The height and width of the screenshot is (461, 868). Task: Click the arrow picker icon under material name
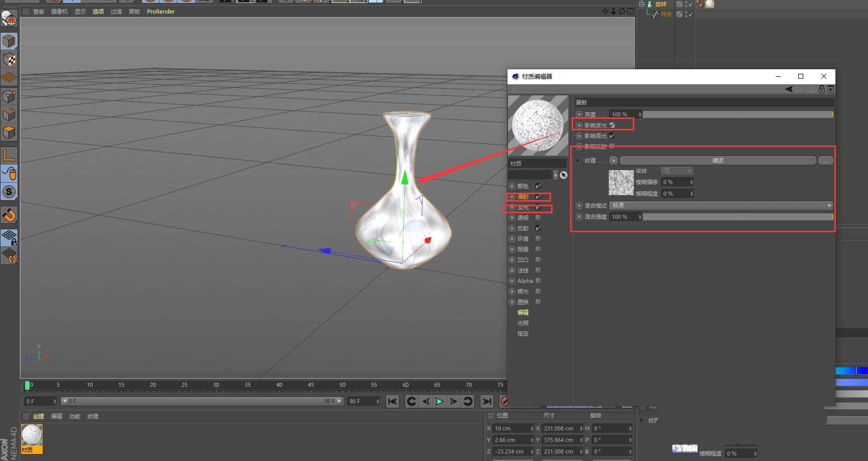click(564, 175)
